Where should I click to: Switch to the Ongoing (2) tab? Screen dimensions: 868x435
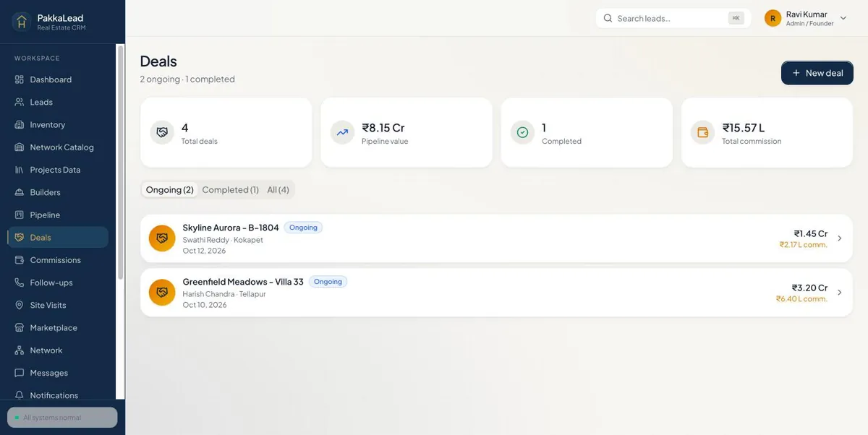pyautogui.click(x=170, y=189)
